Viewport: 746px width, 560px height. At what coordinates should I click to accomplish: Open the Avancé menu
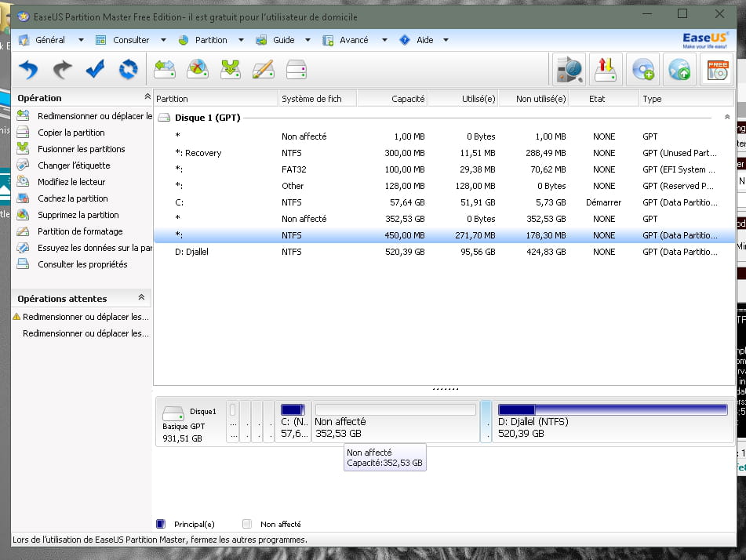click(x=354, y=40)
